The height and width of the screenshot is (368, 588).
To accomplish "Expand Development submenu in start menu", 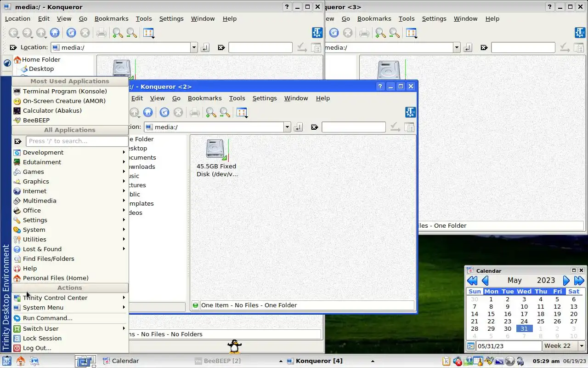I will pos(70,152).
